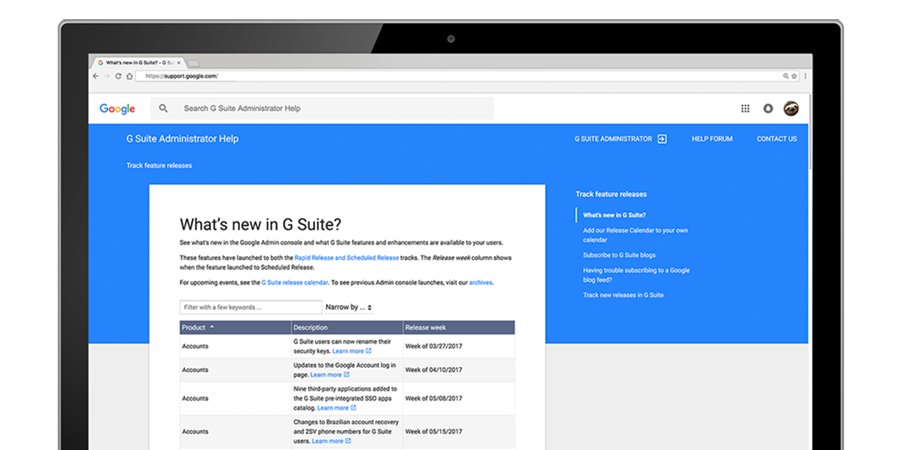
Task: Open a new browser tab
Action: click(193, 63)
